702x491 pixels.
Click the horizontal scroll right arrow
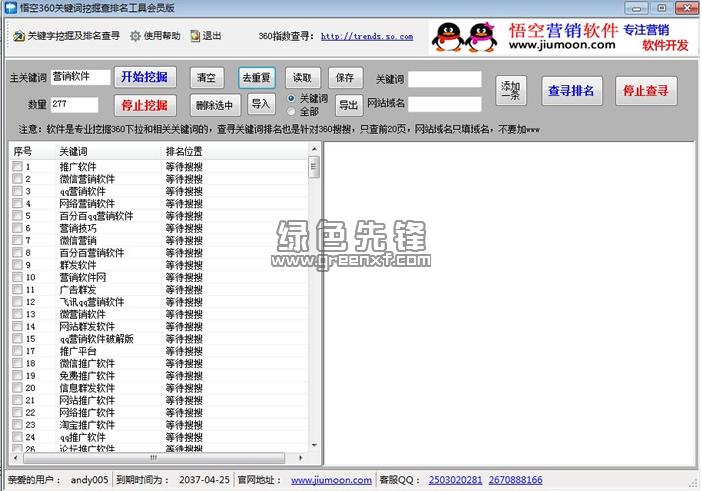pos(300,458)
